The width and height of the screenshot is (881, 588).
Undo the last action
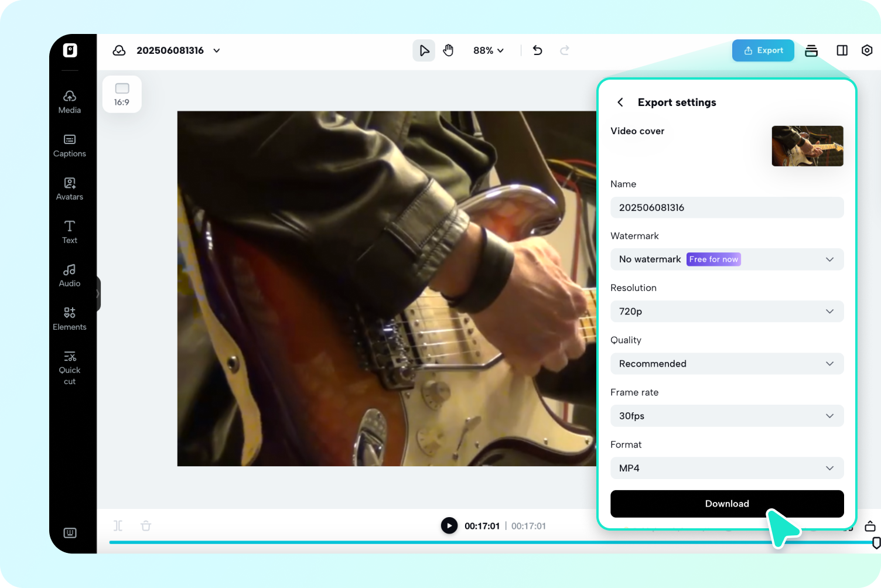(x=538, y=50)
